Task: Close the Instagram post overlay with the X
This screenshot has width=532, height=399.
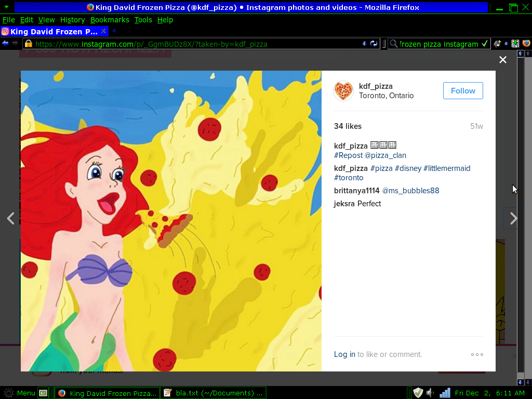Action: pyautogui.click(x=503, y=60)
